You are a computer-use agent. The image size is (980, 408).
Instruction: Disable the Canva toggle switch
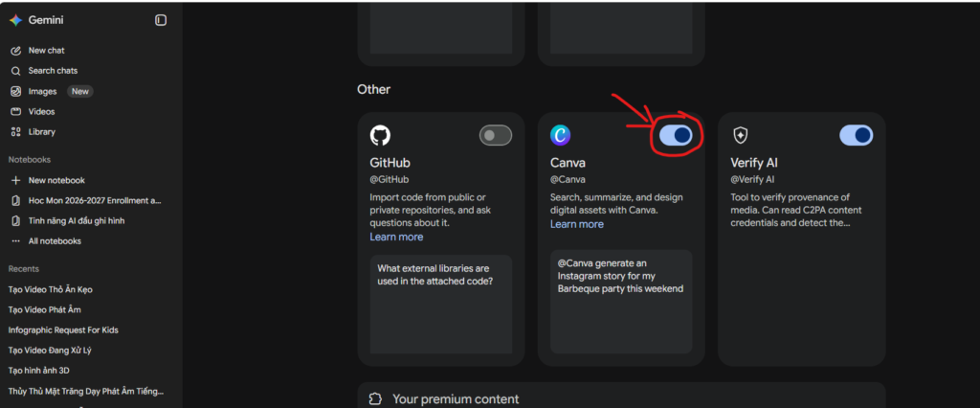pyautogui.click(x=677, y=135)
